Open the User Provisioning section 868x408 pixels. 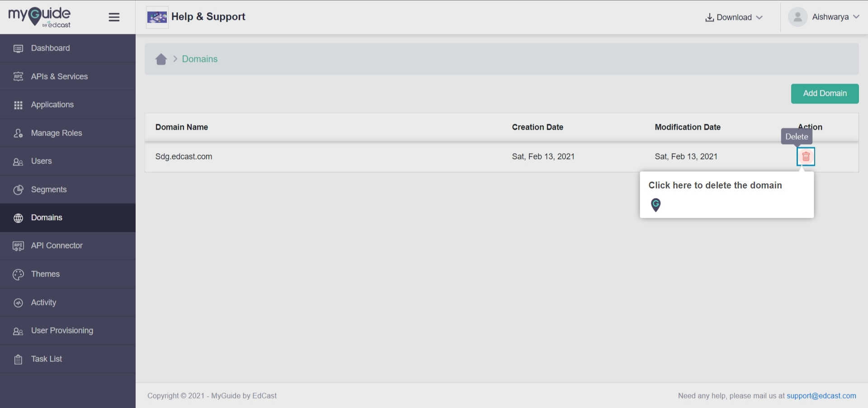click(62, 331)
